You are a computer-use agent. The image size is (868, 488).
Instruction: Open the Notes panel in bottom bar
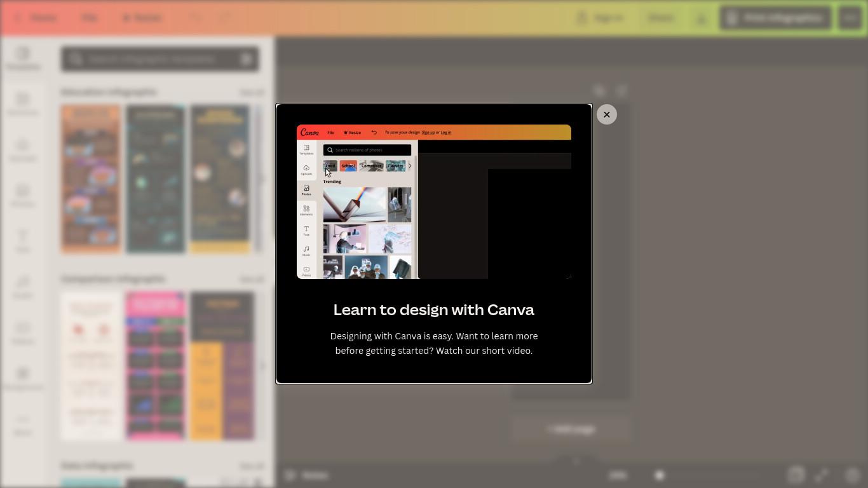click(x=306, y=475)
